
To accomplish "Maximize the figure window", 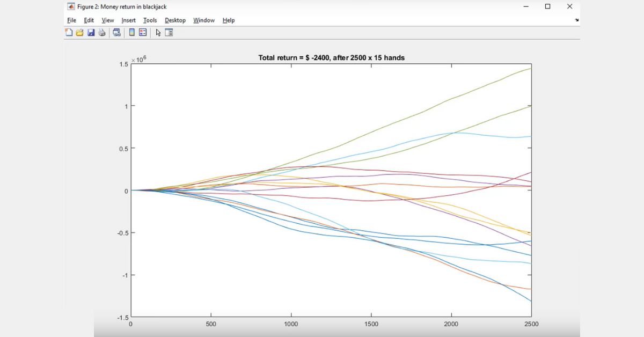I will coord(547,6).
